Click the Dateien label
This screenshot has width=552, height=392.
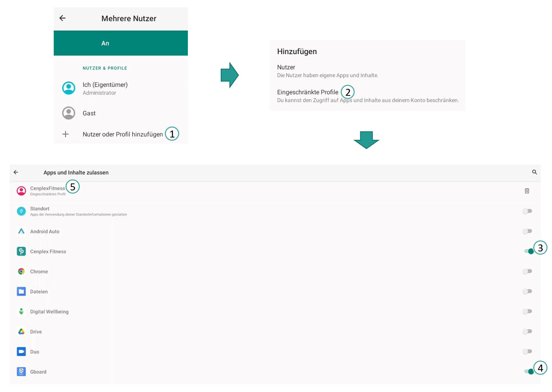pos(39,292)
